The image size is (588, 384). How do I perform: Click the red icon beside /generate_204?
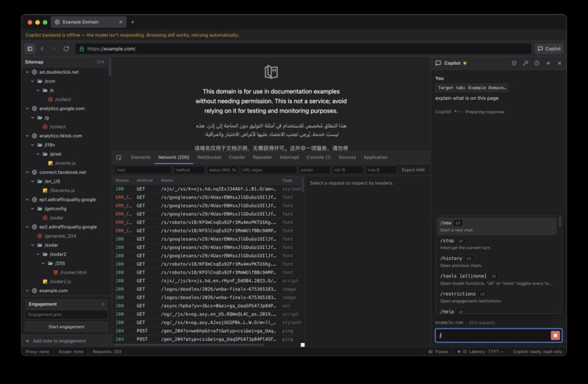click(x=39, y=236)
